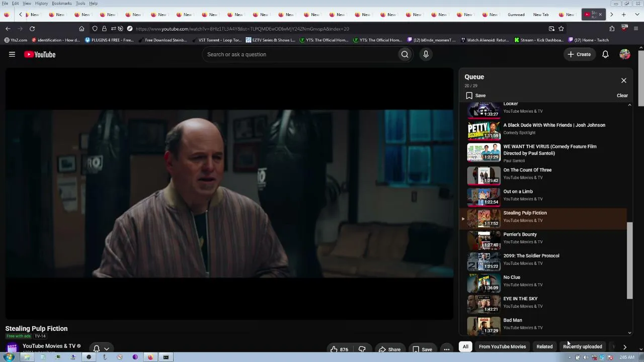
Task: Open the (17) Home - Twitch bookmark
Action: pyautogui.click(x=589, y=40)
